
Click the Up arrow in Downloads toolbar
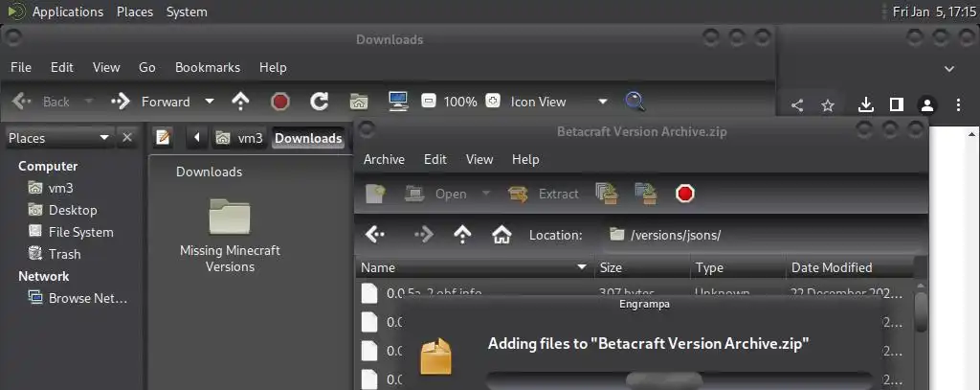[240, 102]
